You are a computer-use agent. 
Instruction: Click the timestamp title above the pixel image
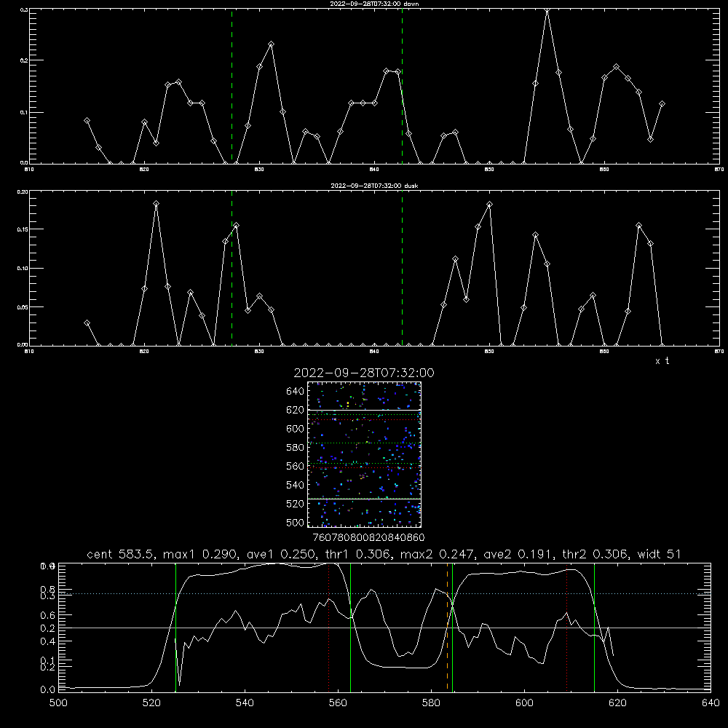pos(364,373)
